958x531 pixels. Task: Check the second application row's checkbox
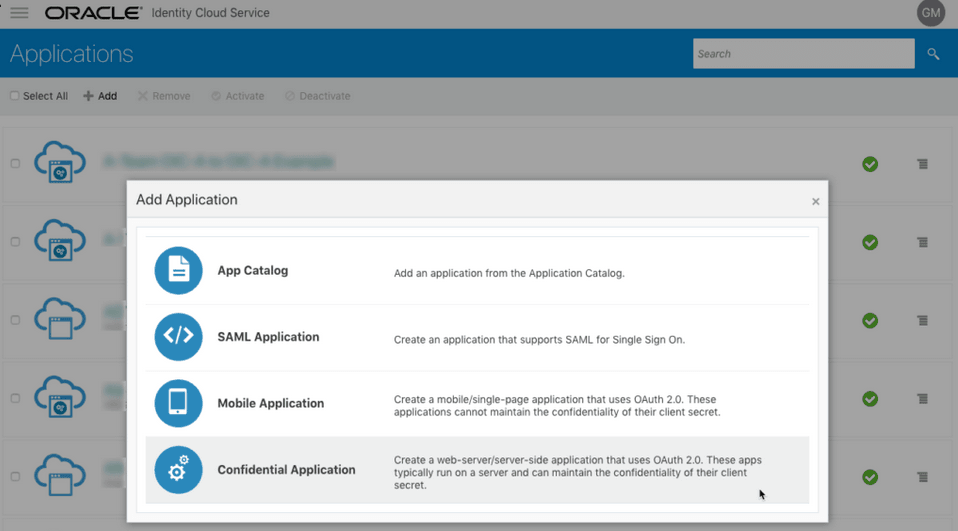15,241
